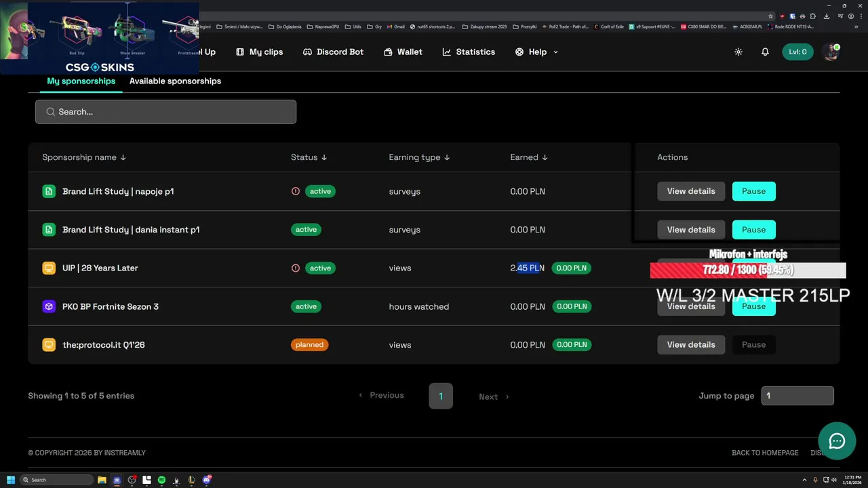Switch to Available sponsorships tab

point(175,81)
